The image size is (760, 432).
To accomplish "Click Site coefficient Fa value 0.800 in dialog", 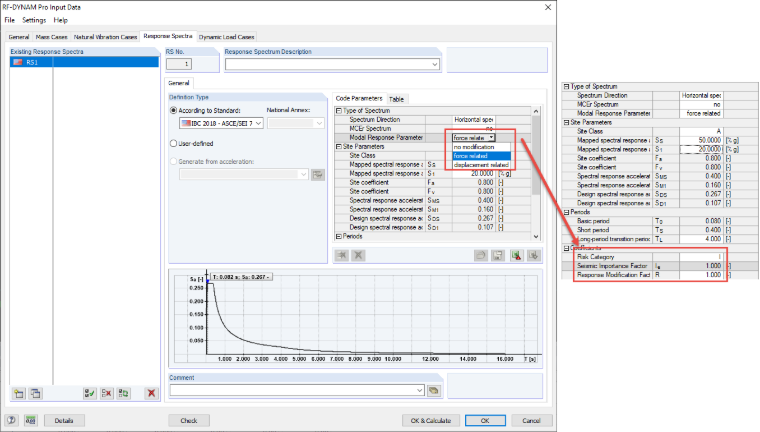I will click(x=475, y=183).
